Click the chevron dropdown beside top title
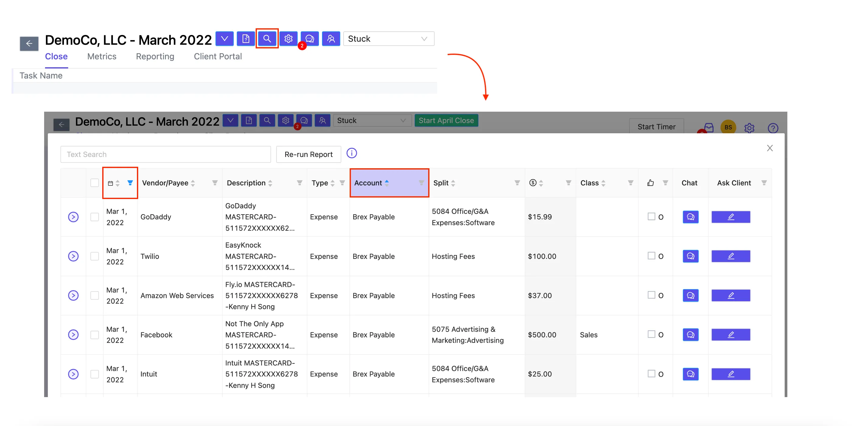868x426 pixels. pyautogui.click(x=224, y=39)
